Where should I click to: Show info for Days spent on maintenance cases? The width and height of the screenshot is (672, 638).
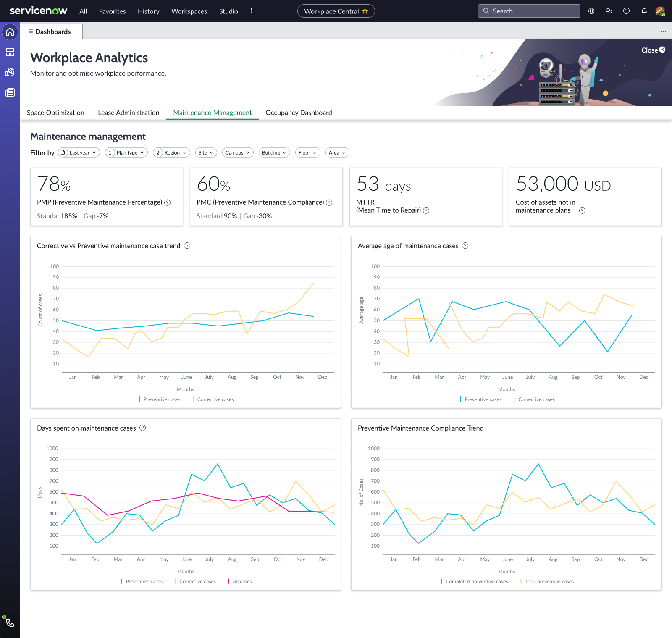coord(143,428)
